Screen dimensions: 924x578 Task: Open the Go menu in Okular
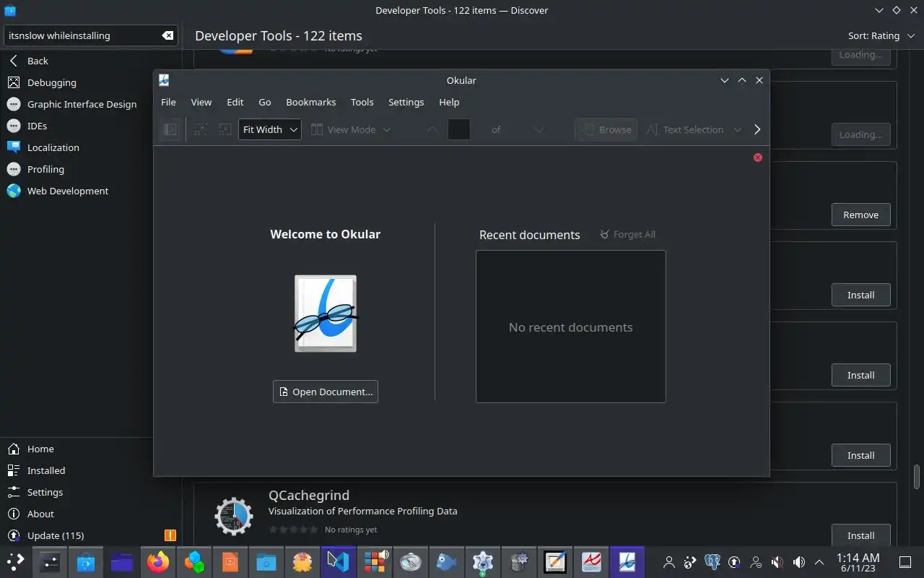point(265,102)
